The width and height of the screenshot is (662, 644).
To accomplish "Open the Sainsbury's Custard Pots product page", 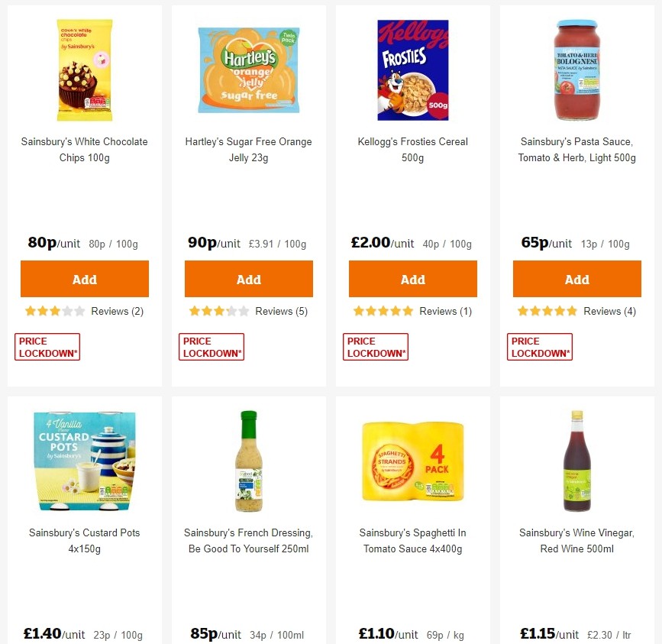I will pos(84,540).
